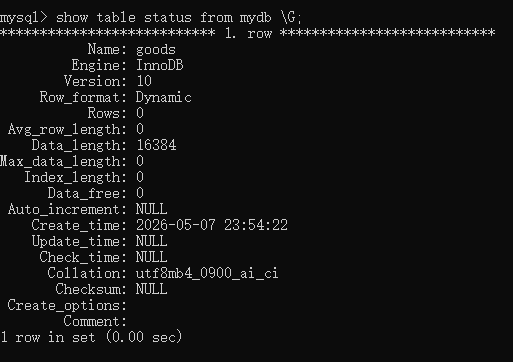Click the Auto_increment NULL value
Screen dimensions: 513x362
pos(152,209)
